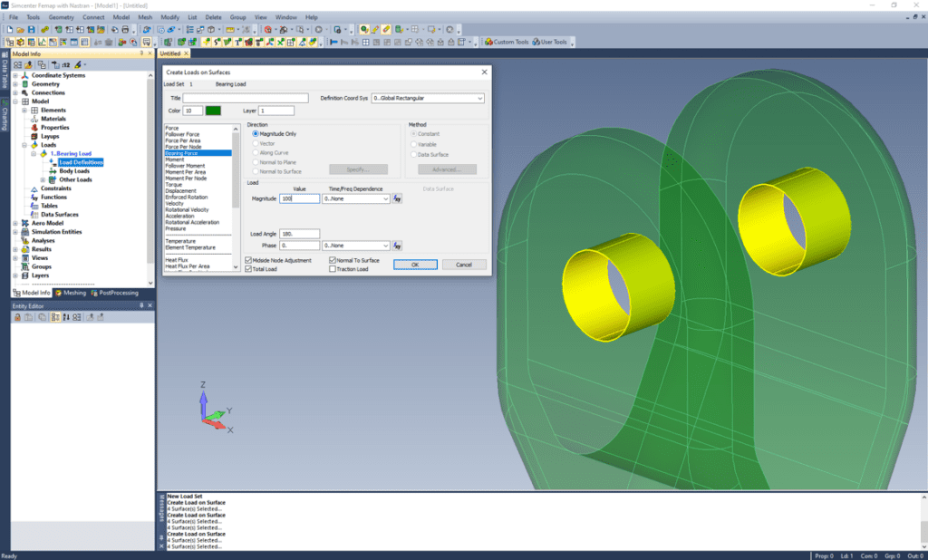Open the Definition Coord Sys dropdown
This screenshot has width=928, height=560.
point(480,98)
